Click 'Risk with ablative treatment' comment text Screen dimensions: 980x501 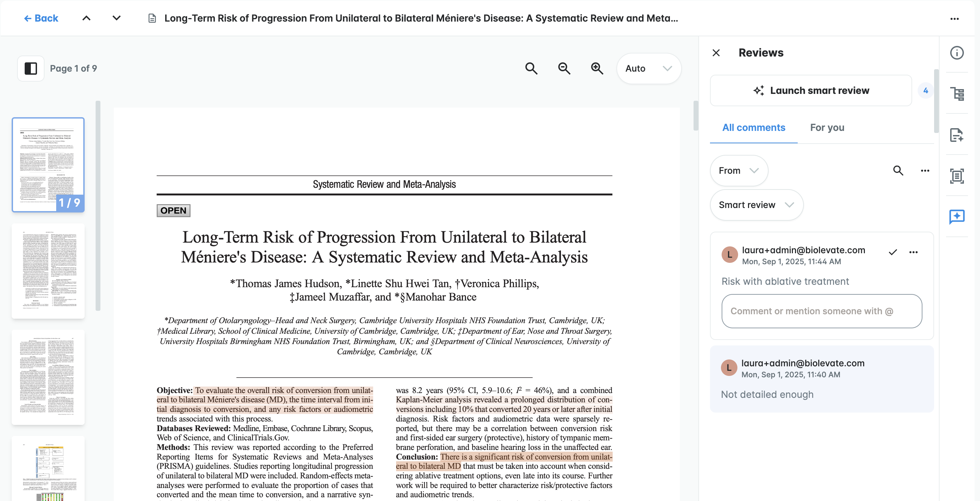coord(785,281)
